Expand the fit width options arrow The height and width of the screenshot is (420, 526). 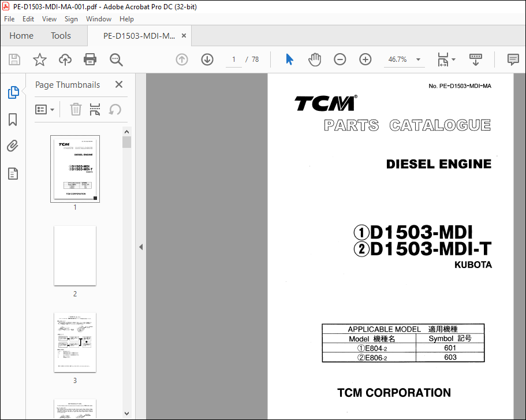point(454,60)
